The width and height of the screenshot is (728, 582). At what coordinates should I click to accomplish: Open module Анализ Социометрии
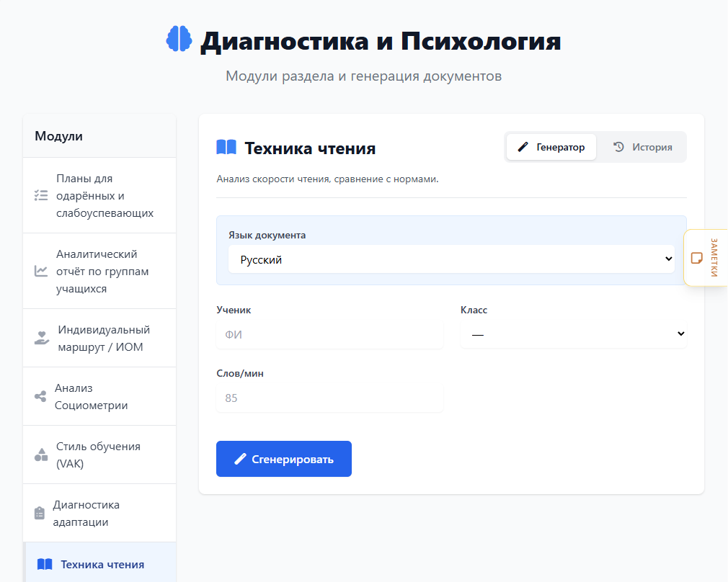pyautogui.click(x=99, y=396)
